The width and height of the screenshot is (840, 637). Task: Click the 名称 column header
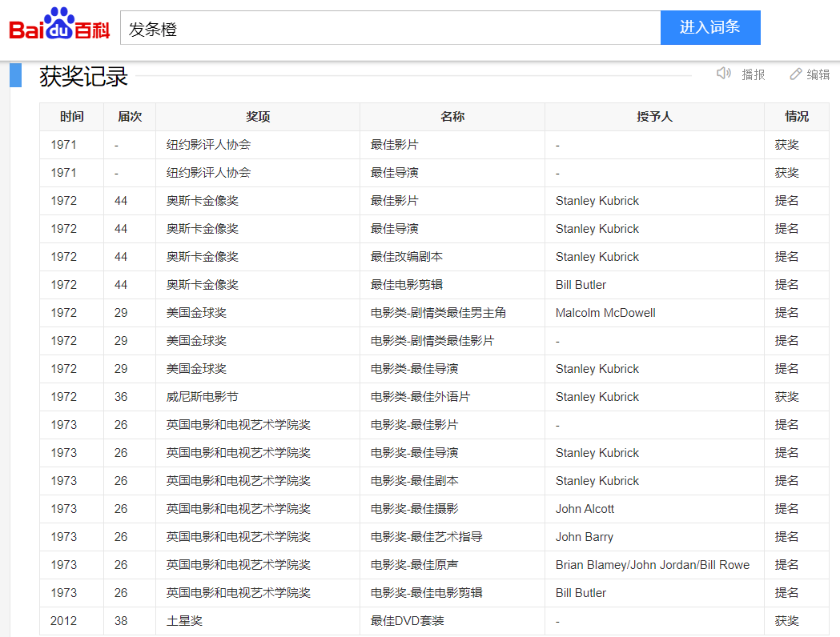tap(452, 117)
